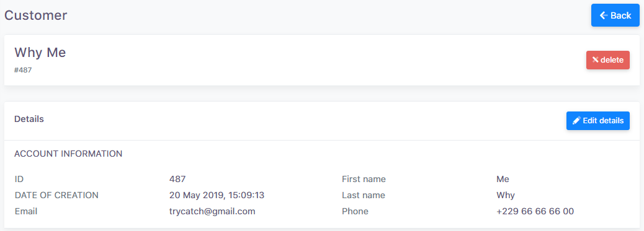Select the last name value Why

pyautogui.click(x=506, y=196)
